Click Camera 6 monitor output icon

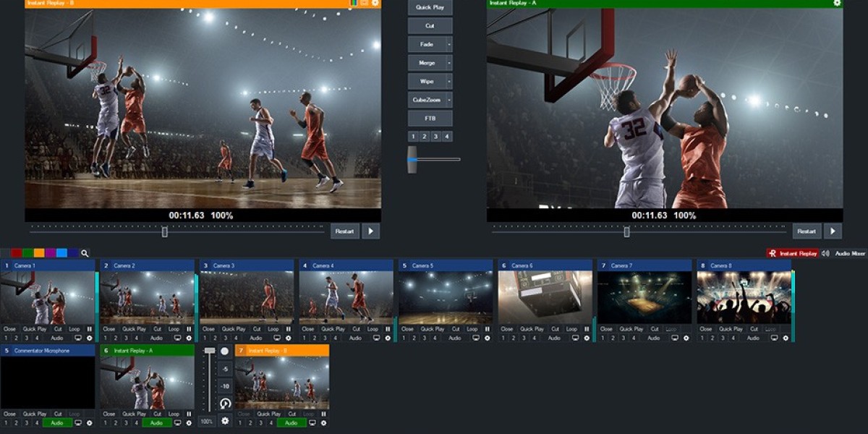(576, 338)
